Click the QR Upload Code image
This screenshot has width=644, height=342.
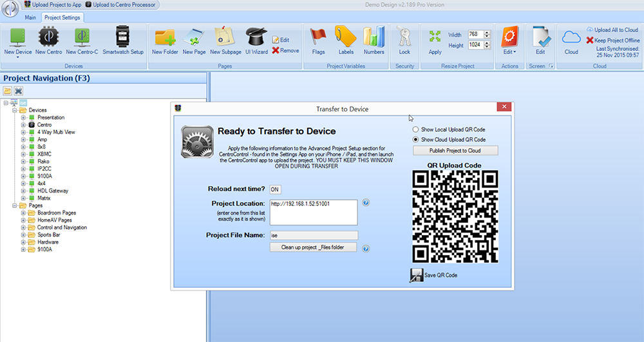click(x=455, y=216)
